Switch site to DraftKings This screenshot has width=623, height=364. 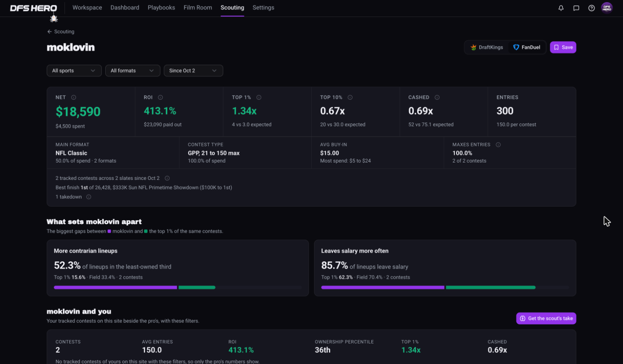[x=487, y=47]
